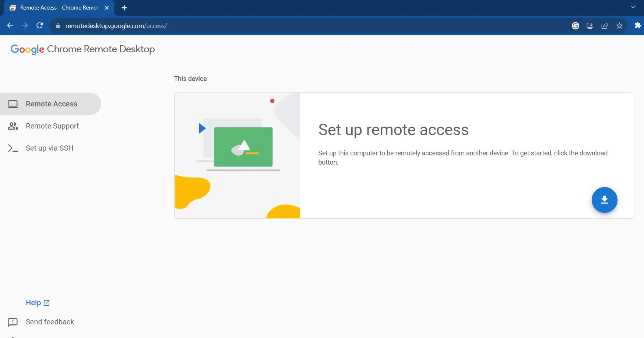The image size is (644, 338).
Task: Click the Google account icon in address bar
Action: (576, 26)
